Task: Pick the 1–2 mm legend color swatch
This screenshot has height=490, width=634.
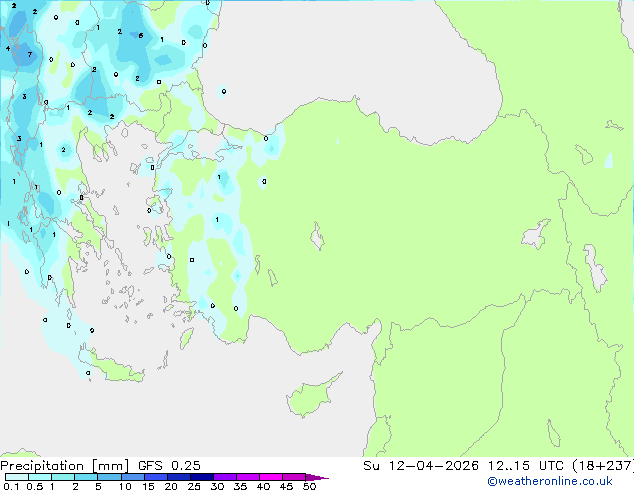Action: (63, 477)
